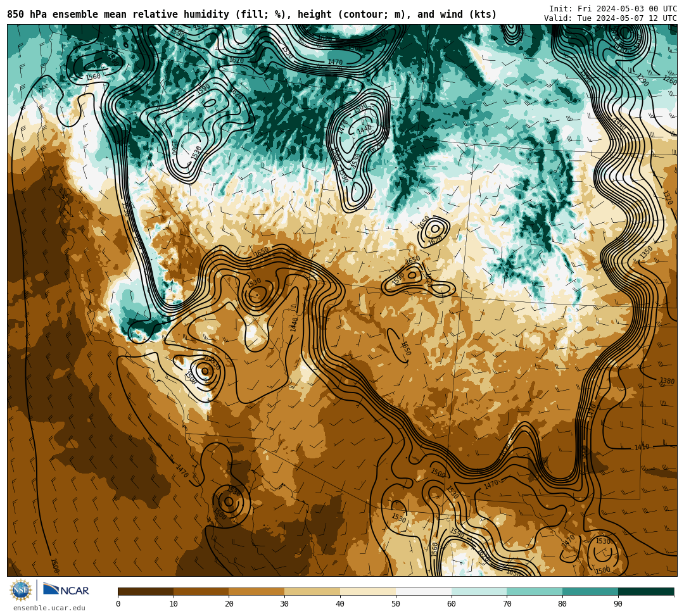
Task: Select the 30-40% tan colorbar segment
Action: [312, 591]
